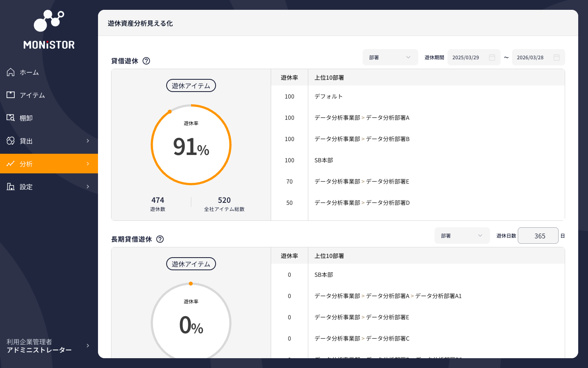
Task: Open help icon next to 貸借遊休
Action: coord(146,61)
